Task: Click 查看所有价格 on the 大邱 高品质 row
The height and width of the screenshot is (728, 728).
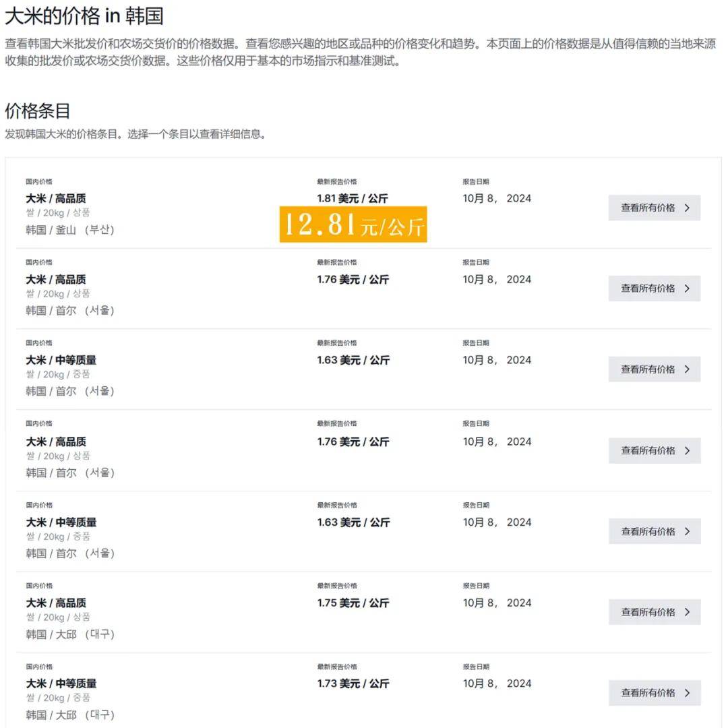Action: click(x=647, y=612)
